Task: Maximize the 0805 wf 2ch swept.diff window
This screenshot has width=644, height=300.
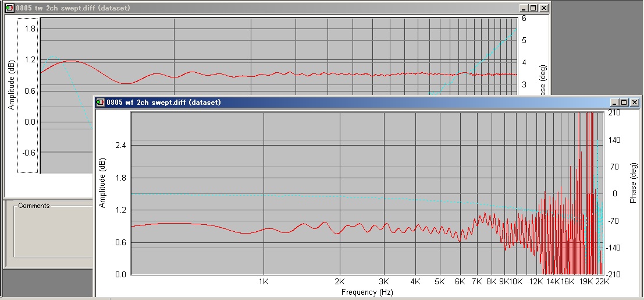Action: click(x=624, y=103)
